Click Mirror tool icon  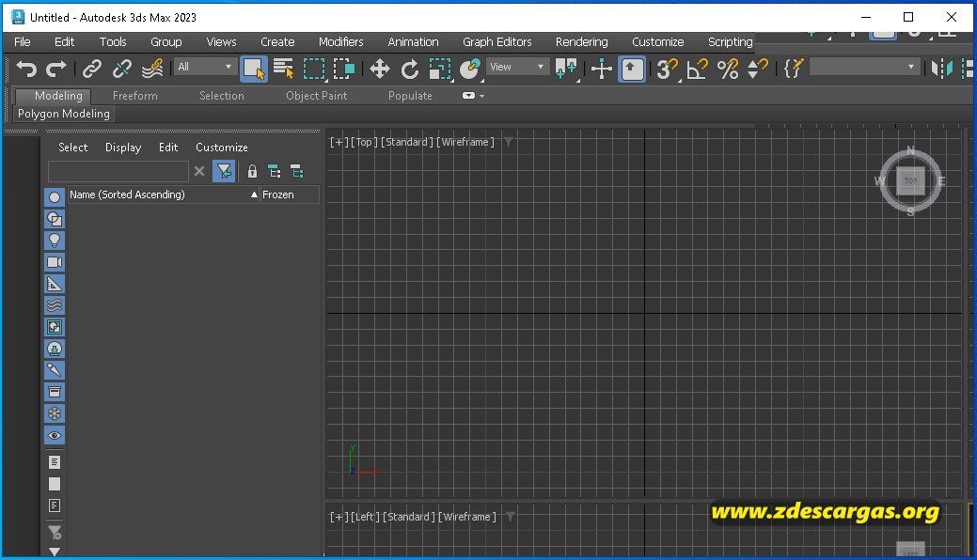[x=942, y=68]
